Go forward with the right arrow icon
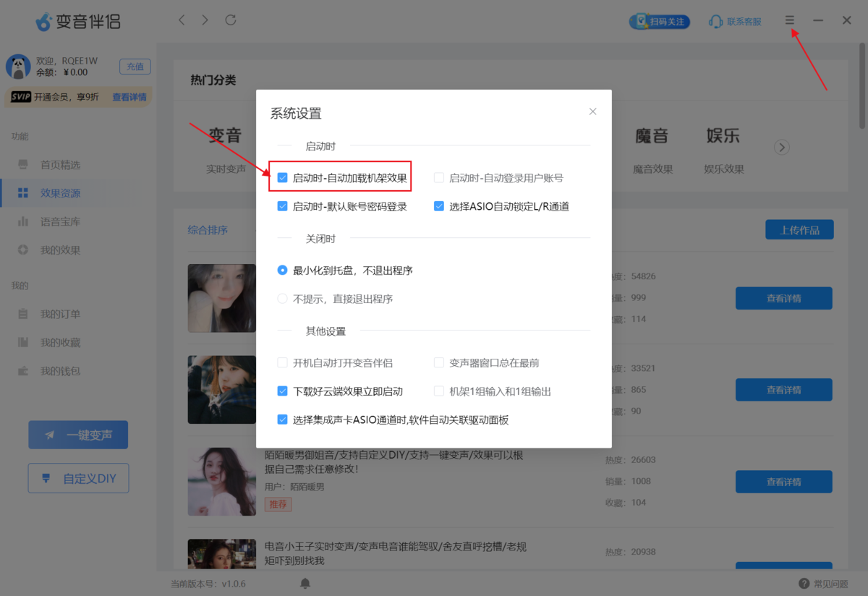 205,20
